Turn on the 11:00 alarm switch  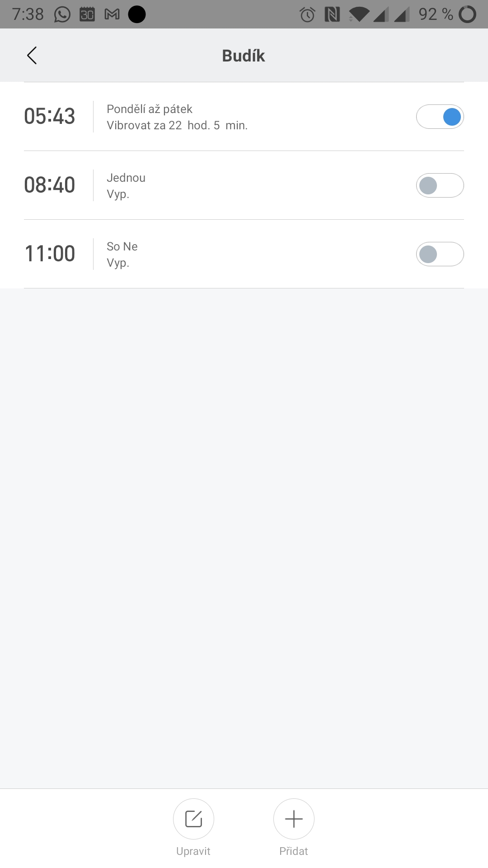pyautogui.click(x=440, y=254)
